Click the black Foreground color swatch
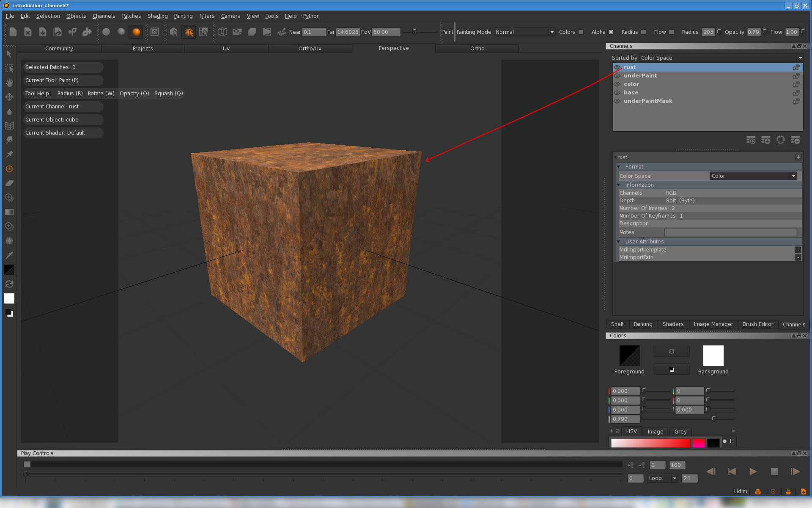The image size is (812, 508). coord(629,356)
